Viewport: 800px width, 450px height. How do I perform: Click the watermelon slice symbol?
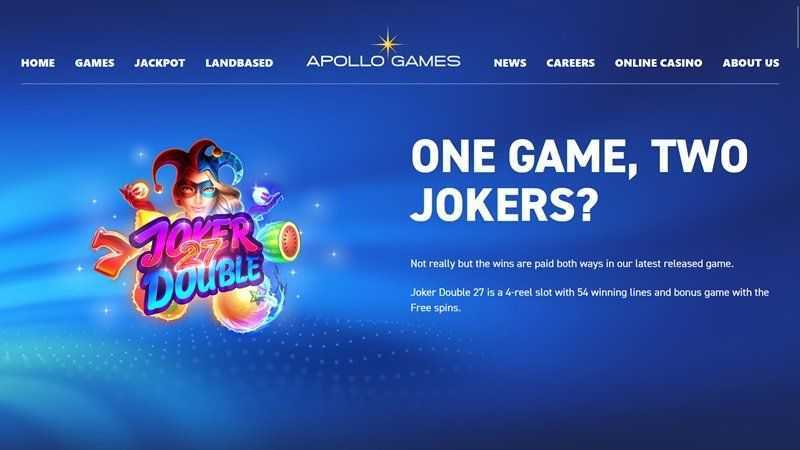click(284, 241)
